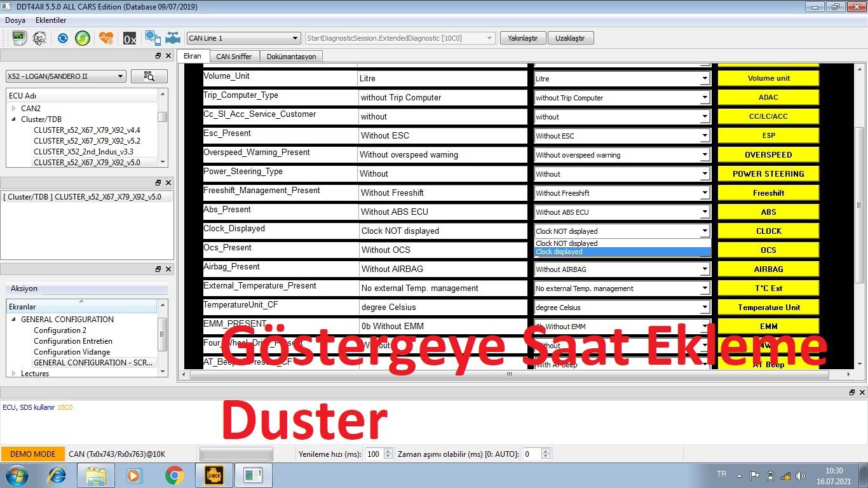Click the orange heartbeat diagnostic icon

click(106, 38)
